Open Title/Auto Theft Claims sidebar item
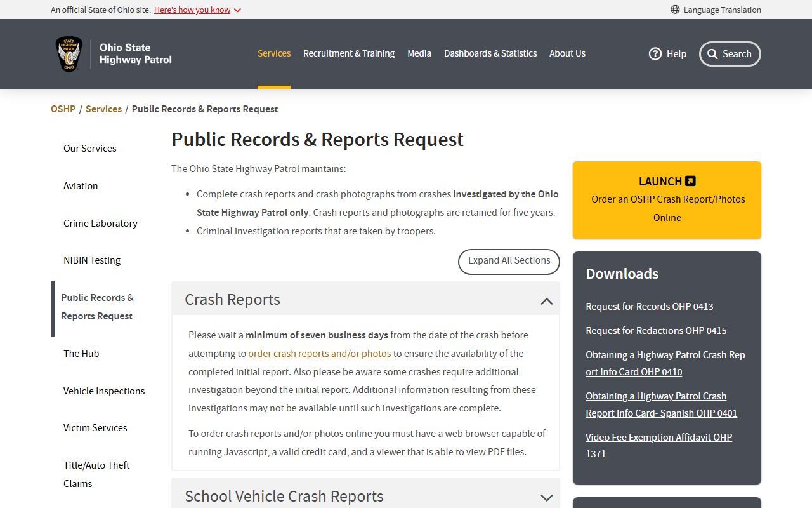Image resolution: width=812 pixels, height=508 pixels. point(96,474)
